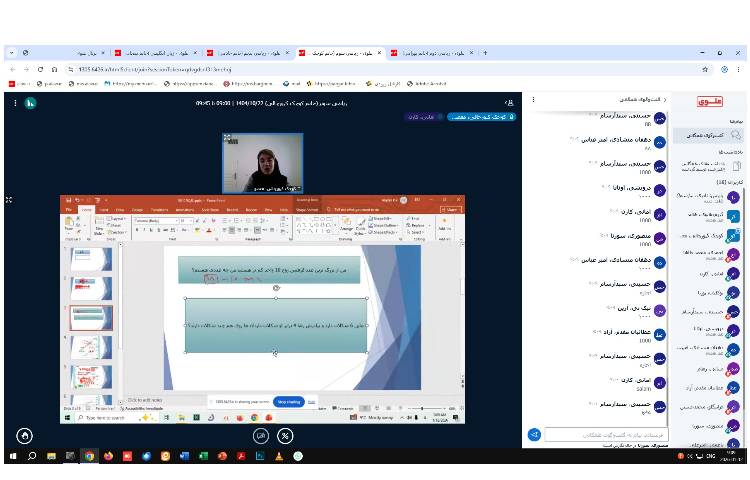Click the browser reload icon
The height and width of the screenshot is (480, 750).
[x=40, y=69]
